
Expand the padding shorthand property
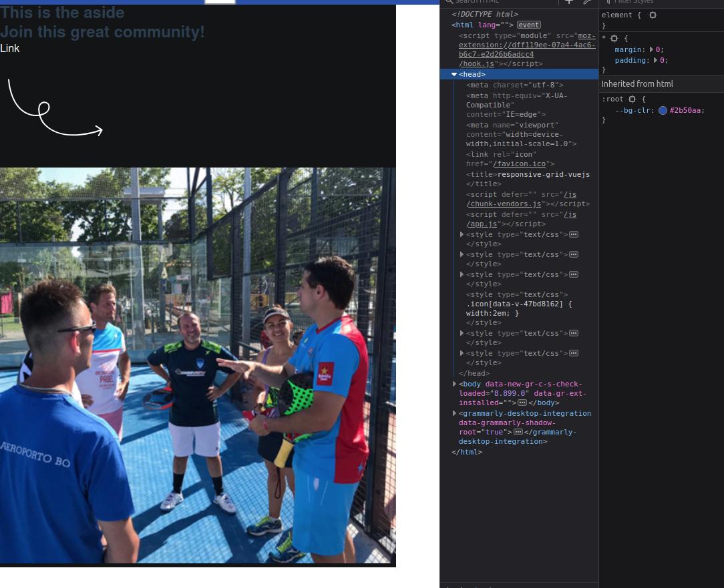tap(655, 61)
